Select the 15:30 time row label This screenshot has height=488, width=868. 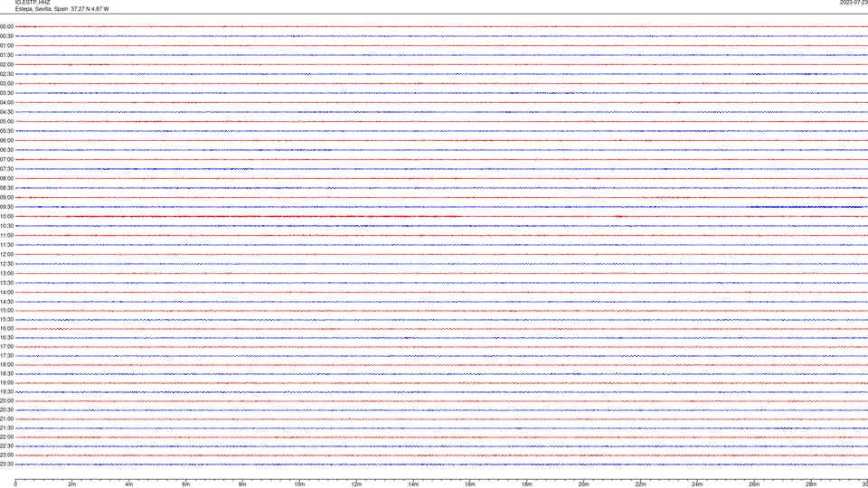(x=6, y=320)
